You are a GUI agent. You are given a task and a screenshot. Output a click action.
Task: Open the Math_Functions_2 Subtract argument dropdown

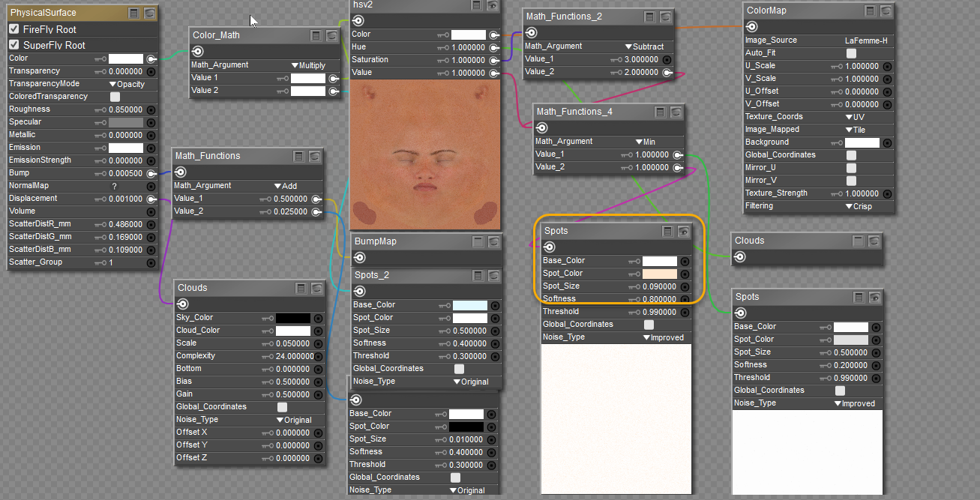tap(644, 46)
